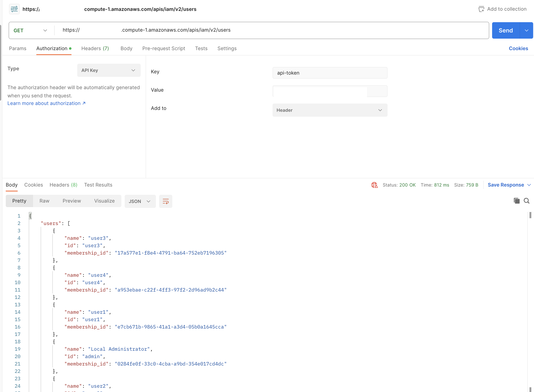Image resolution: width=534 pixels, height=392 pixels.
Task: Switch to the Tests tab
Action: click(201, 48)
